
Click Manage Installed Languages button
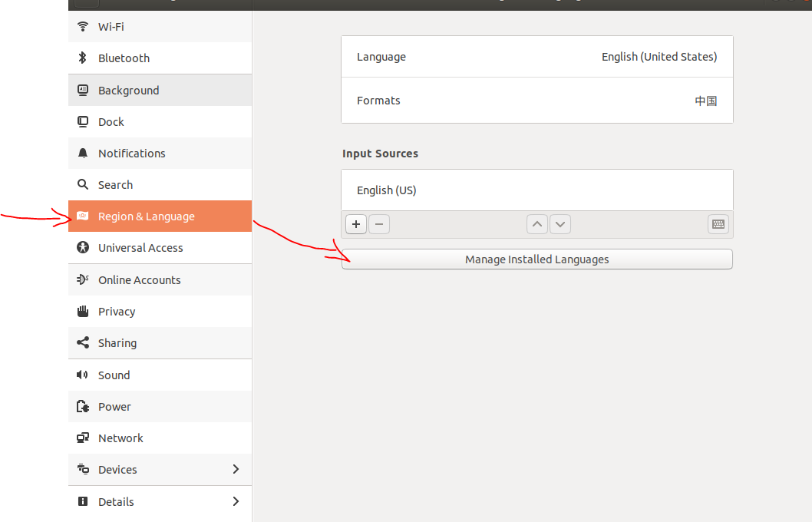point(536,259)
